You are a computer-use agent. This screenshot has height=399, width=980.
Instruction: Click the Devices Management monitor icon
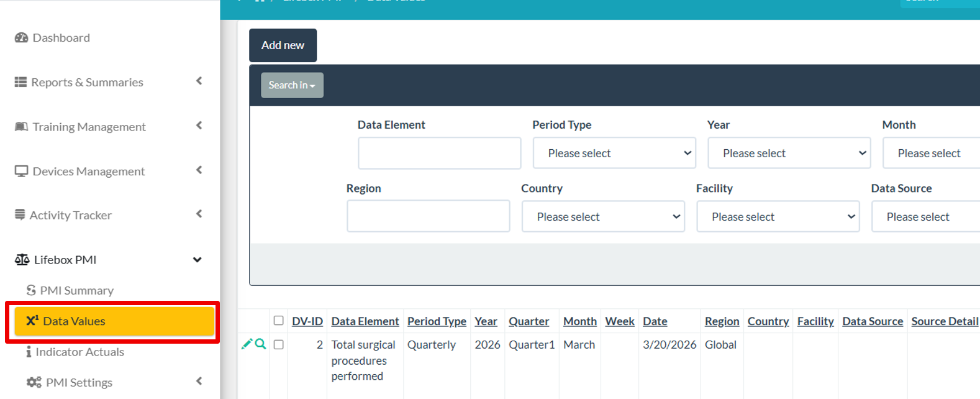[x=21, y=171]
